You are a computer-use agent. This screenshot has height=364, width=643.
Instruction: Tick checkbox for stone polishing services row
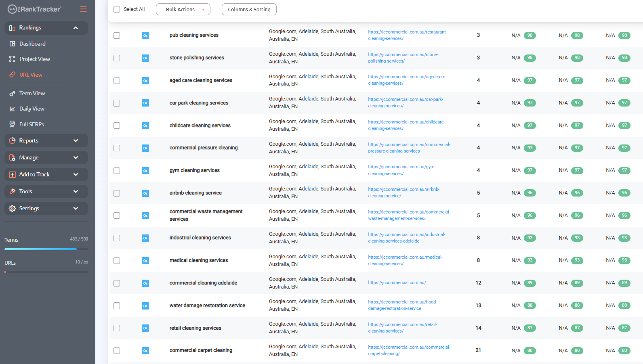pos(117,58)
